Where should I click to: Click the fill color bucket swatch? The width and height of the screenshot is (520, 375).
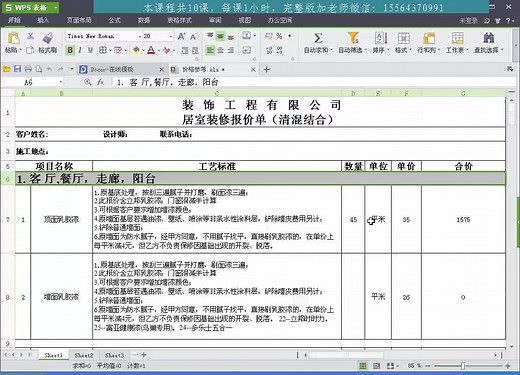136,50
